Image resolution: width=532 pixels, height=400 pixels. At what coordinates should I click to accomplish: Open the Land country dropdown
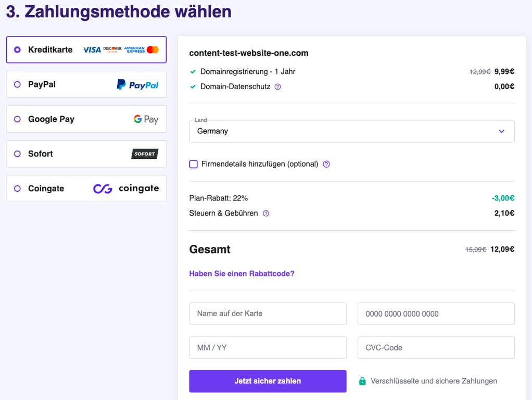351,131
